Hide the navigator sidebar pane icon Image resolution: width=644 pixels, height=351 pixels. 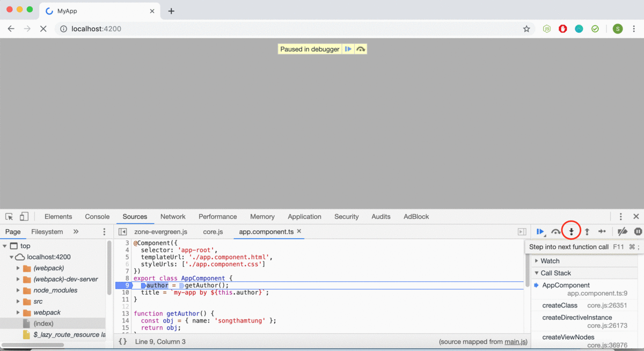point(123,232)
